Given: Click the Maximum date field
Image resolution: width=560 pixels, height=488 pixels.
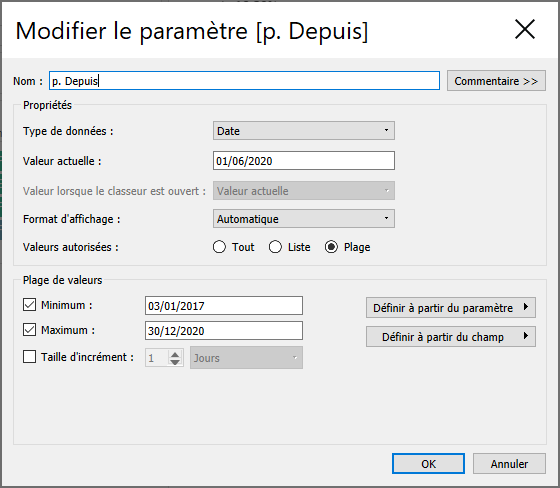Looking at the screenshot, I should pyautogui.click(x=224, y=331).
